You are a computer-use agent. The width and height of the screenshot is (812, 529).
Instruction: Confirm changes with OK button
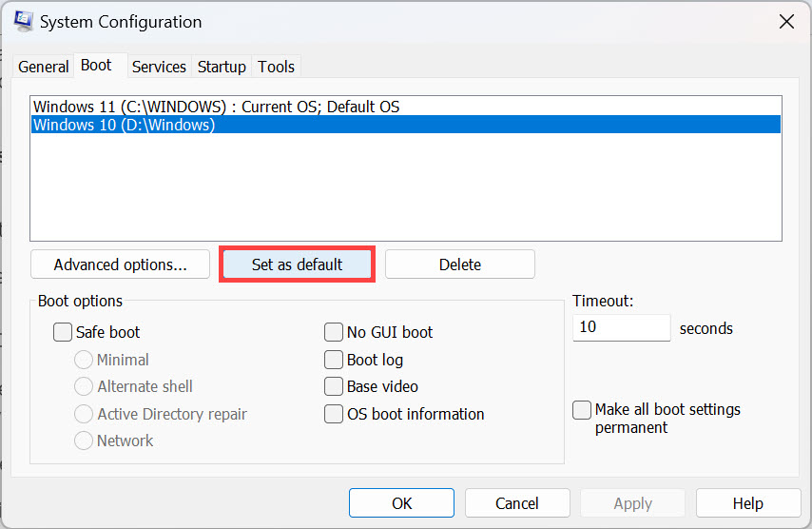pyautogui.click(x=401, y=503)
